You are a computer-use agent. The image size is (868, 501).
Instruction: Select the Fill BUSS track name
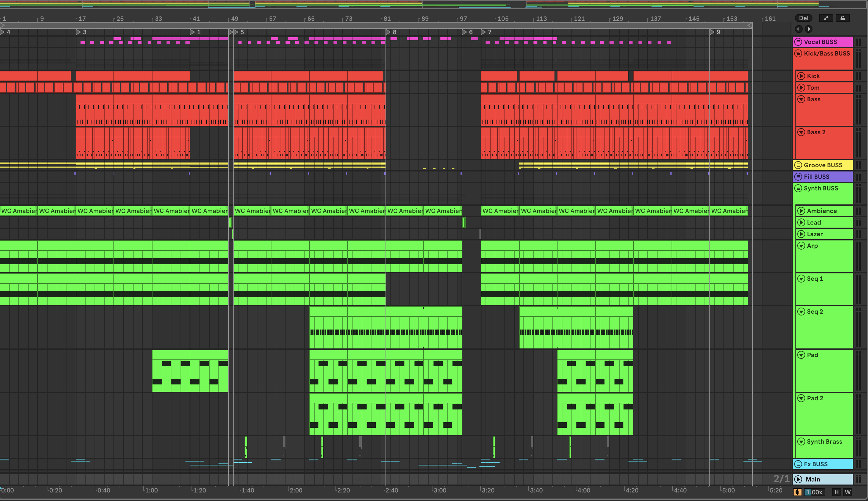[816, 177]
